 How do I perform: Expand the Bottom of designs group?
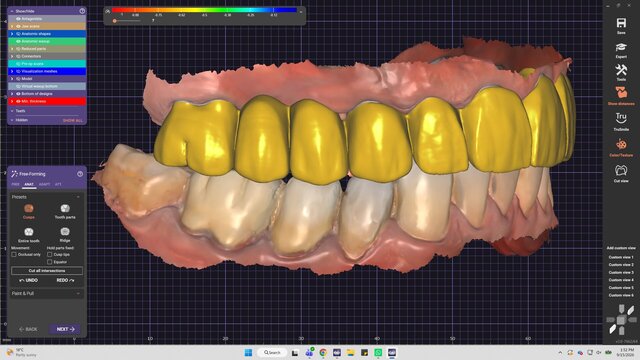(12, 93)
